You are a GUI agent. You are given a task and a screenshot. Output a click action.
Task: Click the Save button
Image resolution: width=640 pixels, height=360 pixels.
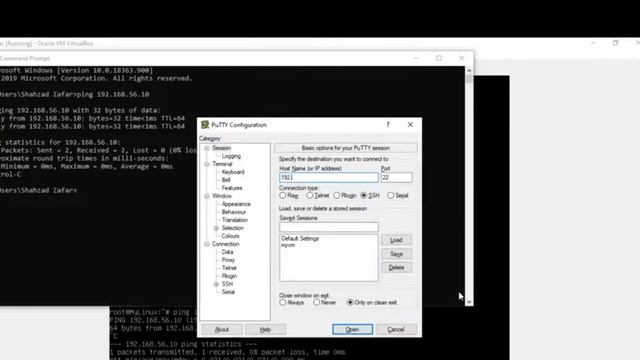tap(396, 254)
